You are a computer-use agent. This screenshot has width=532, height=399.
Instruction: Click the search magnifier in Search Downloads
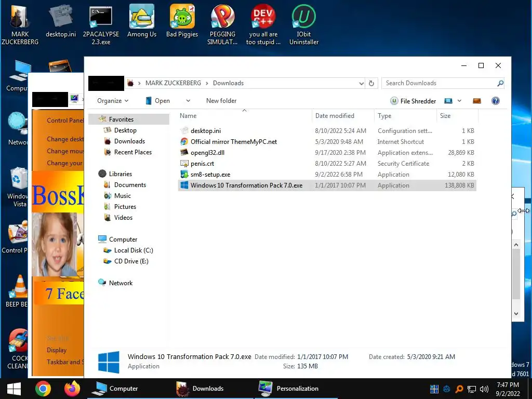(500, 83)
